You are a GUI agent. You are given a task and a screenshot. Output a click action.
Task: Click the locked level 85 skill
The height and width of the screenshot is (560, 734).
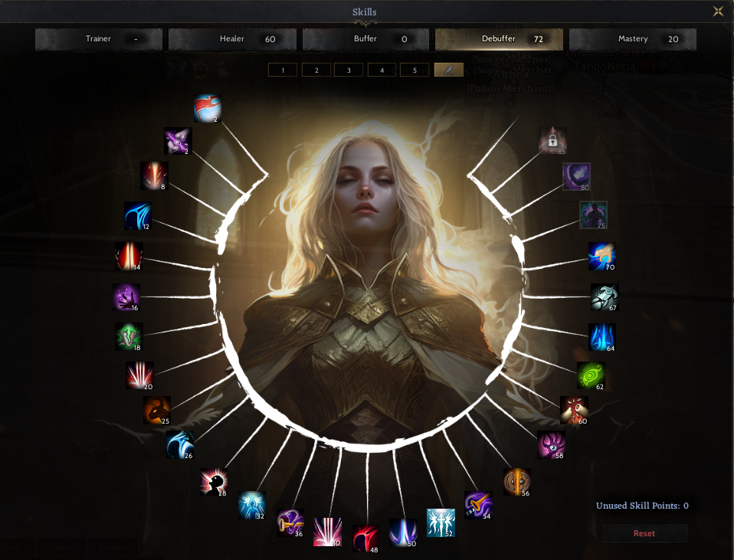pyautogui.click(x=552, y=140)
